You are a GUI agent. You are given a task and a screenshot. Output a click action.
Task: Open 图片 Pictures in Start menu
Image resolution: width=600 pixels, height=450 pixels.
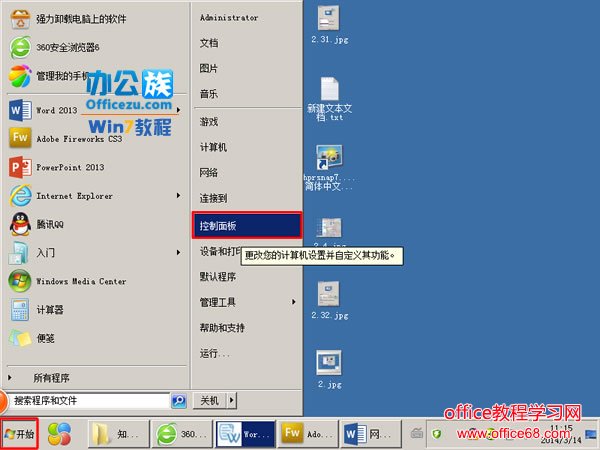209,68
